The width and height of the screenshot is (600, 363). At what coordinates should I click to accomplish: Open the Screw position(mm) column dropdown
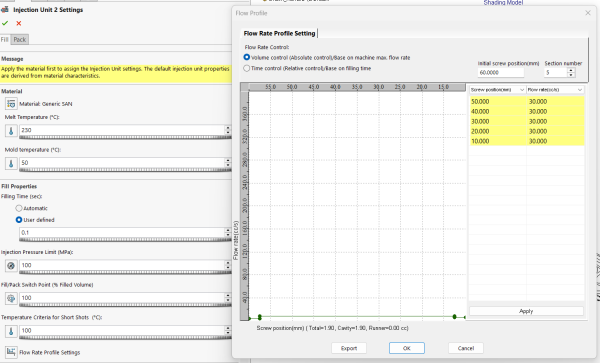(x=522, y=90)
